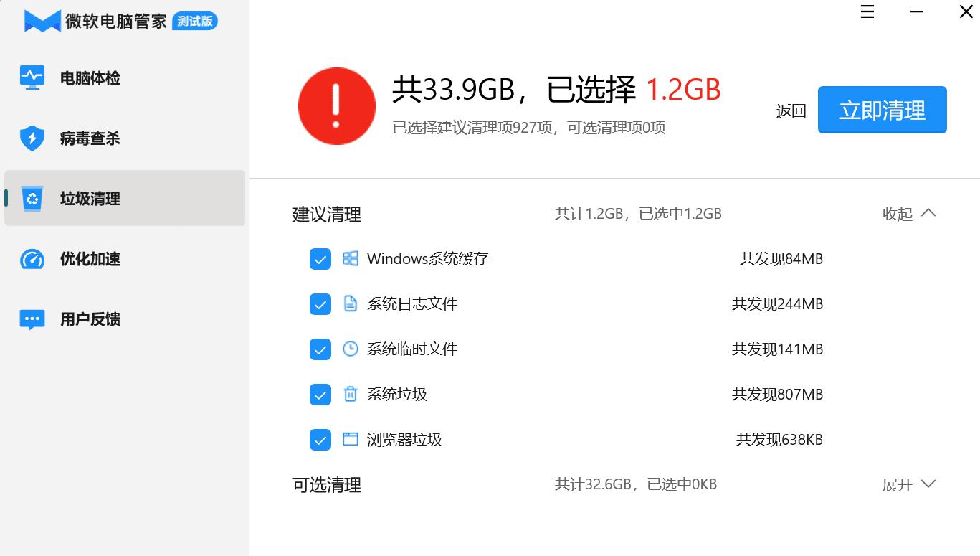Deselect the 系统垃圾 cleanup item
Image resolution: width=980 pixels, height=556 pixels.
(x=320, y=395)
